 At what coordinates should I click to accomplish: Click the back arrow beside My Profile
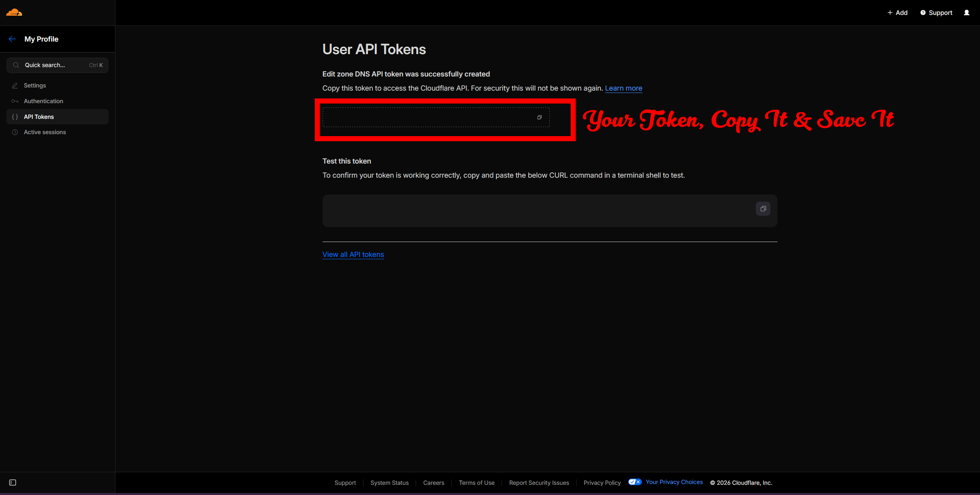coord(12,39)
